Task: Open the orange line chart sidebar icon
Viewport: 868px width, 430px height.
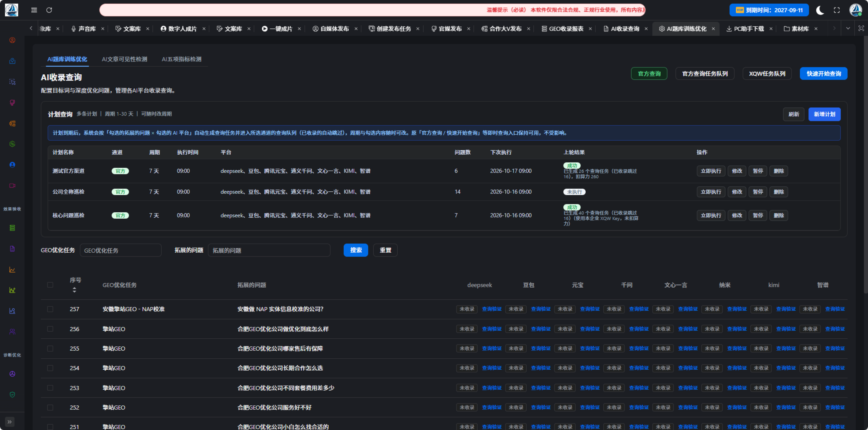Action: point(13,270)
